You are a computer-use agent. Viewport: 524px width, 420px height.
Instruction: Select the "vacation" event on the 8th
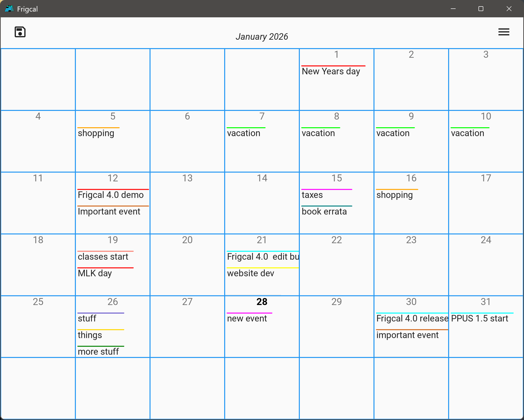tap(318, 133)
